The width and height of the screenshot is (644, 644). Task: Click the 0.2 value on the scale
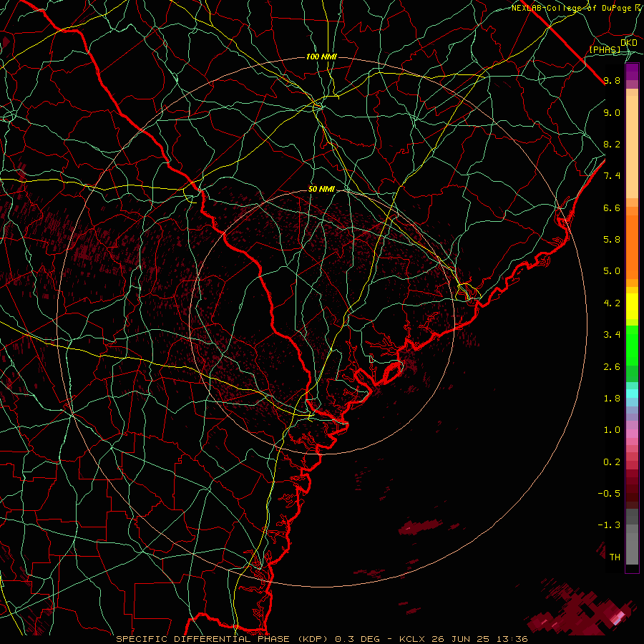pos(612,462)
